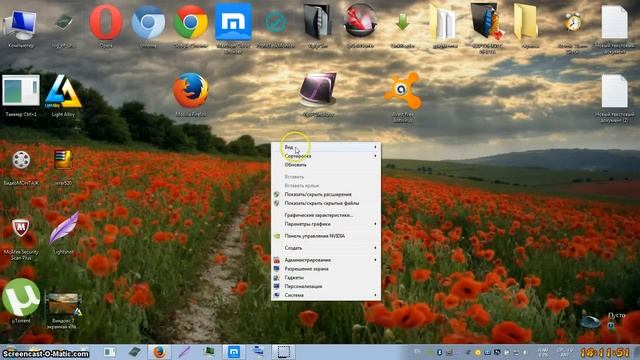Click the Maxthon icon in the taskbar

(233, 351)
